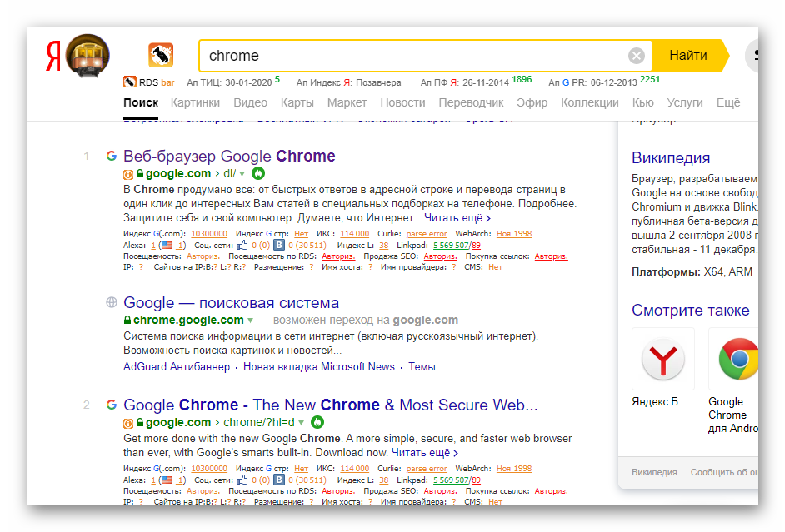Click the VK B icon in first result stats
785x532 pixels.
click(x=279, y=245)
